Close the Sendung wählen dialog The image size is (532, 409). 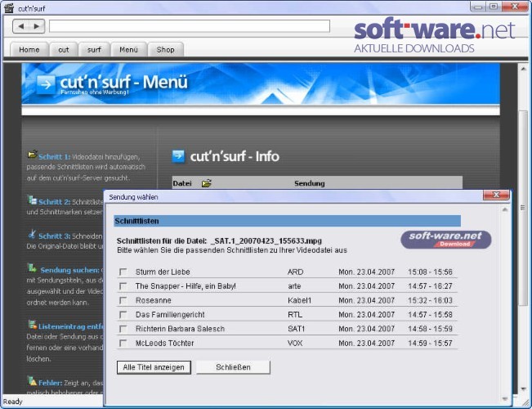pyautogui.click(x=496, y=195)
